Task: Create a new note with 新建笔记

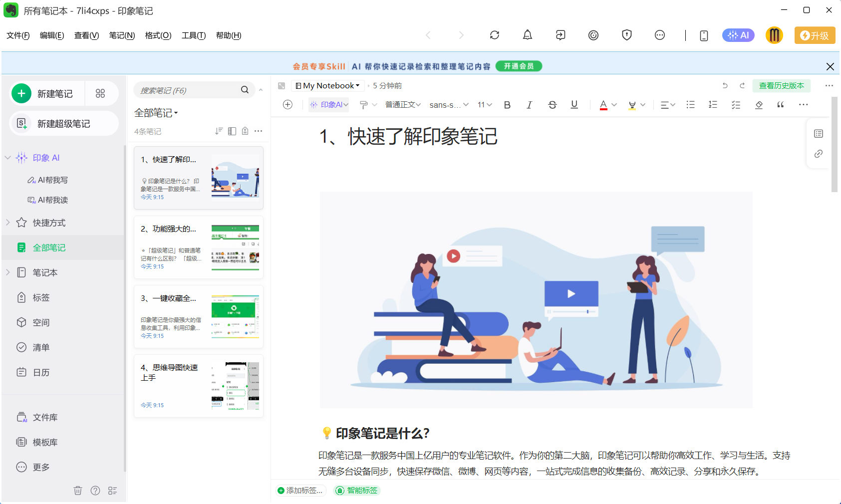Action: point(47,93)
